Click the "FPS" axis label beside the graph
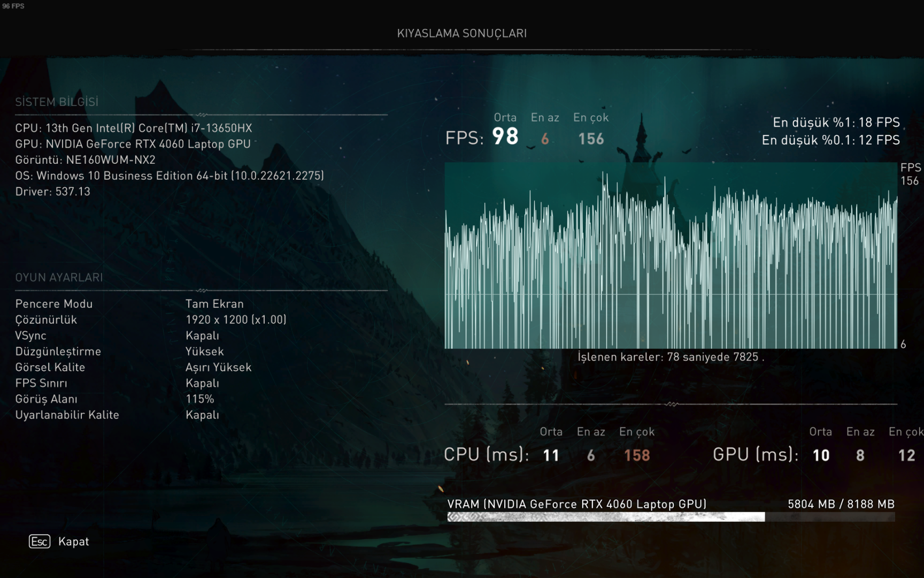This screenshot has width=924, height=578. click(911, 168)
